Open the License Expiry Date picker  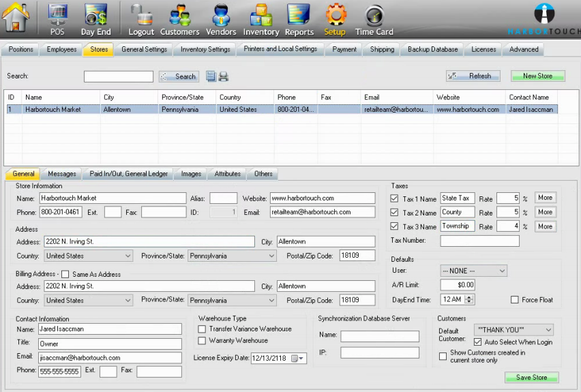(x=297, y=358)
